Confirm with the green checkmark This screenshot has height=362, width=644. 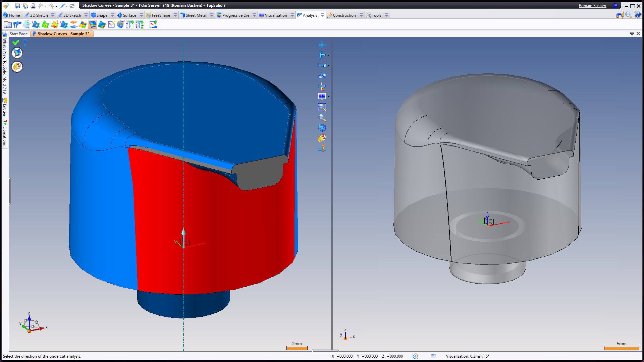tap(15, 43)
